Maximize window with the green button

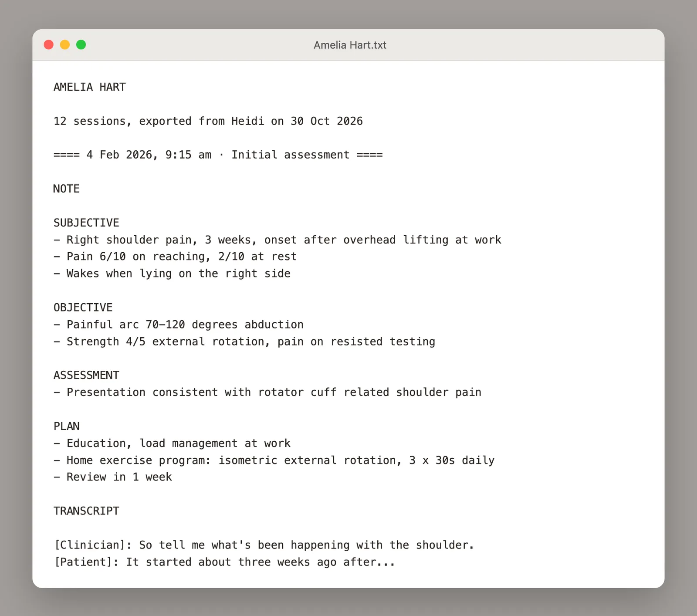click(x=81, y=45)
